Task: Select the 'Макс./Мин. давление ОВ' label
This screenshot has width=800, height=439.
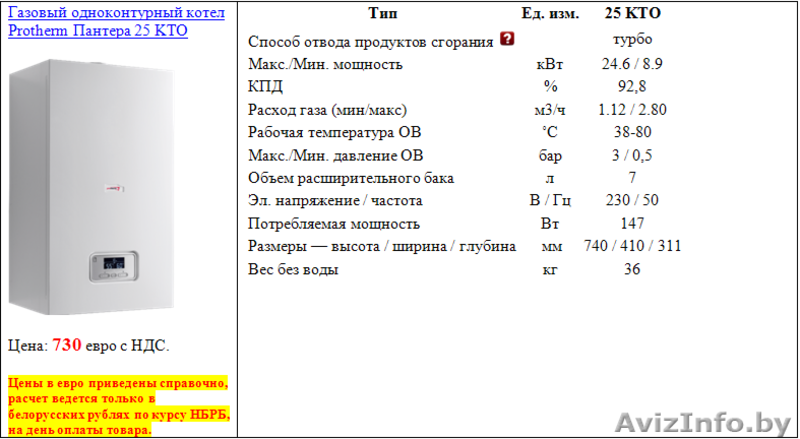Action: (x=336, y=155)
